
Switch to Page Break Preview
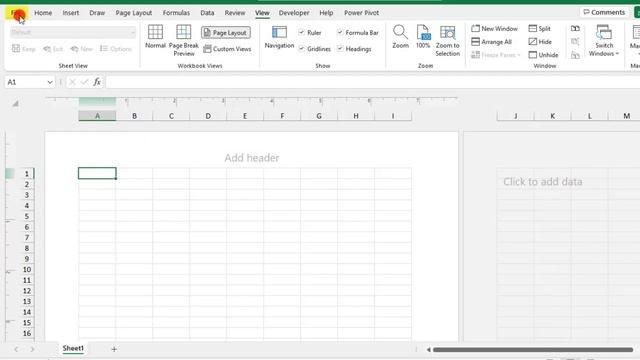pos(184,40)
